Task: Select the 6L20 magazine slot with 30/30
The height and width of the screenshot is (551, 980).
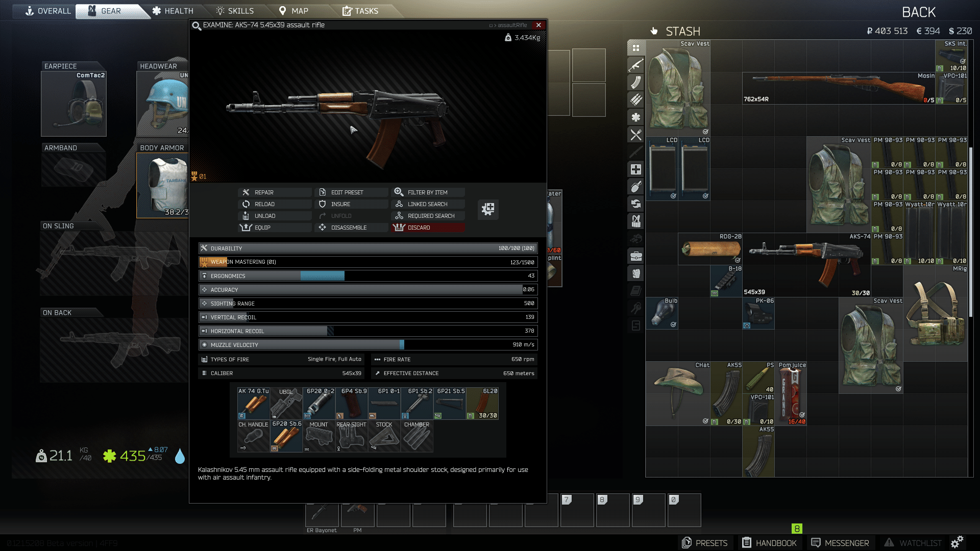Action: pos(482,403)
